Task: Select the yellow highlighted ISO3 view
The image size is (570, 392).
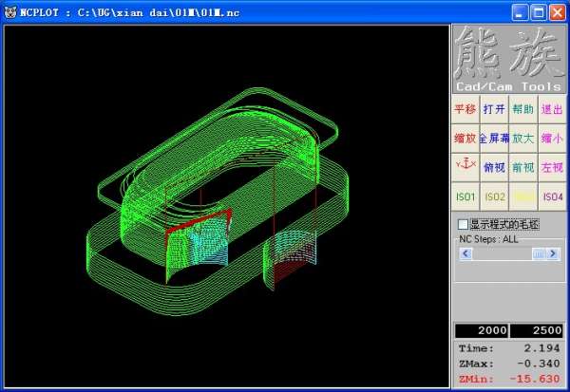Action: (523, 196)
